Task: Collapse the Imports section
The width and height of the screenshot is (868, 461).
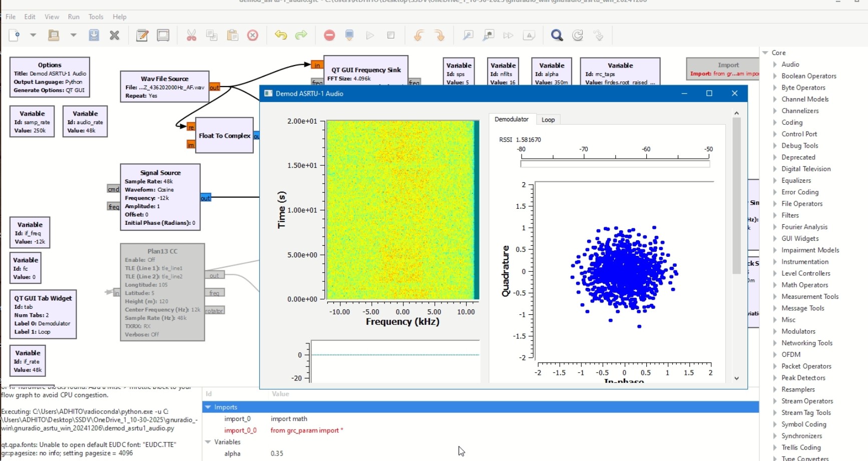Action: click(208, 407)
